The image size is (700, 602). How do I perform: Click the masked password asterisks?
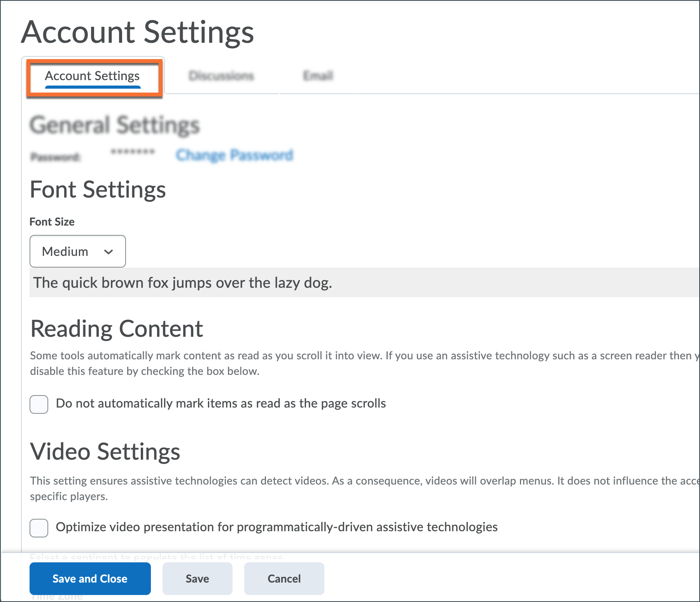click(133, 152)
